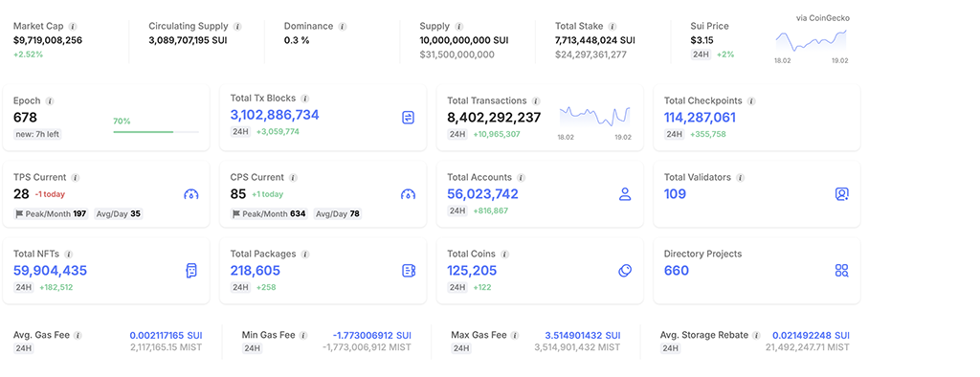
Task: Click the TPS Current speedometer icon
Action: pos(191,194)
